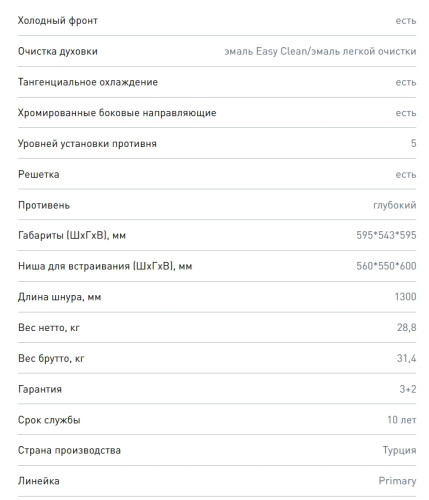
Task: Click 'эмаль Easy Clean/эмаль легкой очистки' value
Action: tap(320, 51)
